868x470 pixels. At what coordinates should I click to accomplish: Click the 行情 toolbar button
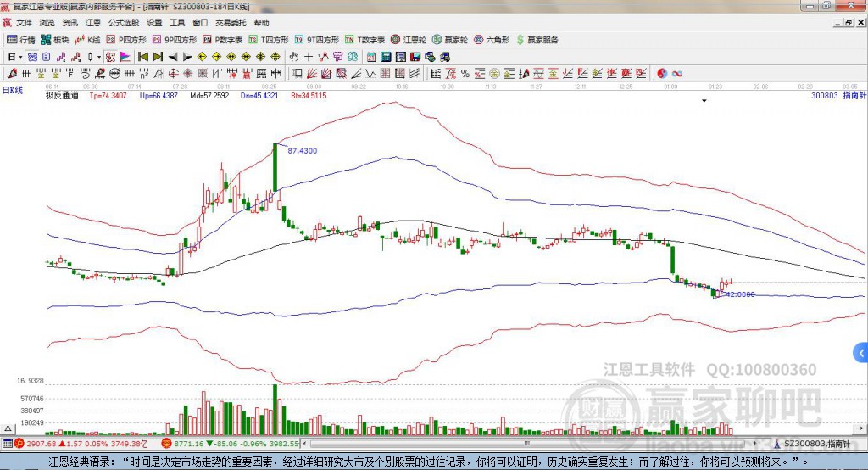[20, 40]
